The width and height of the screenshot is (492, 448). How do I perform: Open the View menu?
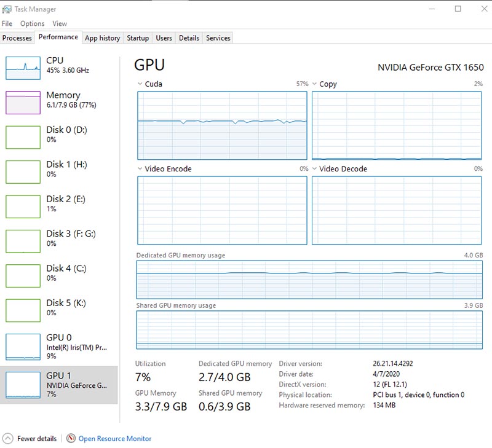tap(60, 23)
